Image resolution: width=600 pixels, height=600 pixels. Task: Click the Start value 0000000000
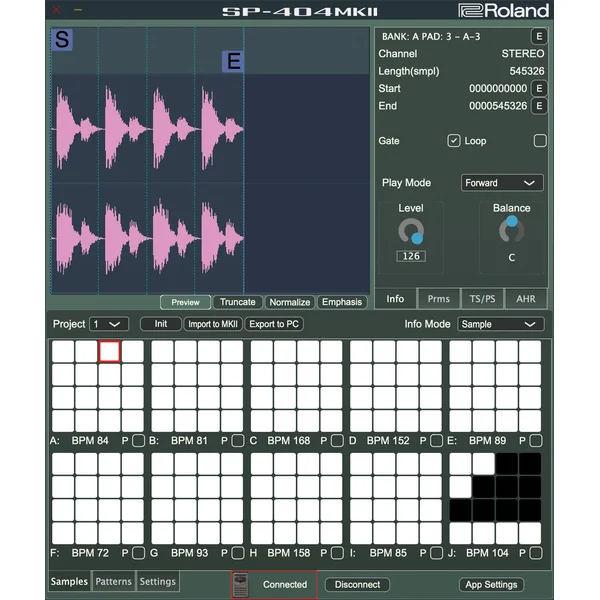[x=498, y=88]
